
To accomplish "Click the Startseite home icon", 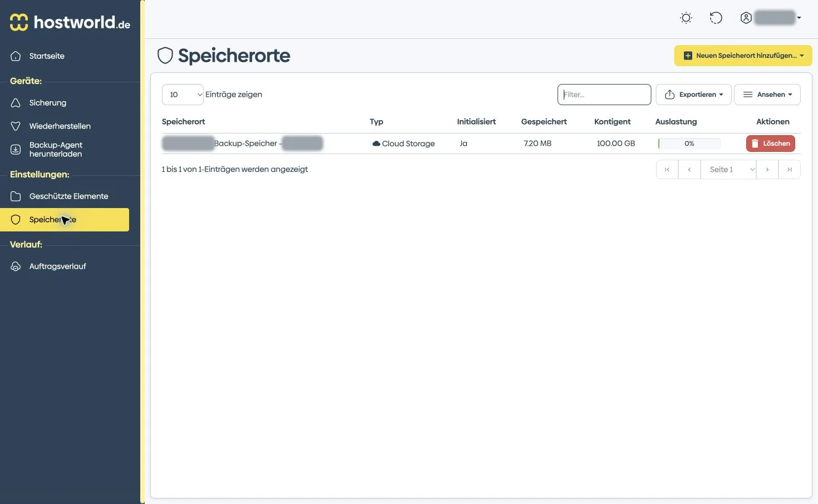I will (16, 56).
